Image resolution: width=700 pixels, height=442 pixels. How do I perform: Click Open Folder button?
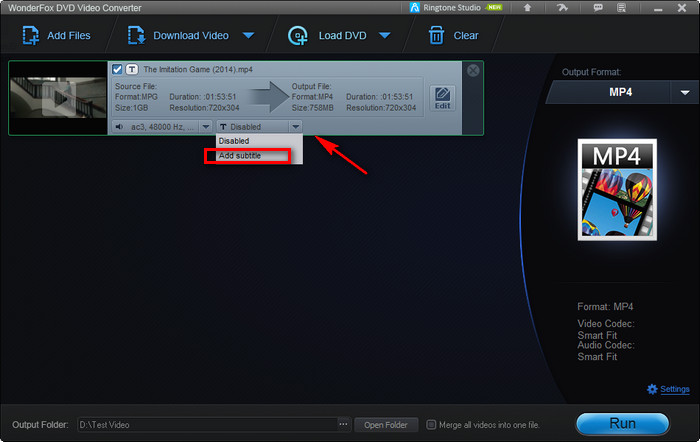click(386, 425)
